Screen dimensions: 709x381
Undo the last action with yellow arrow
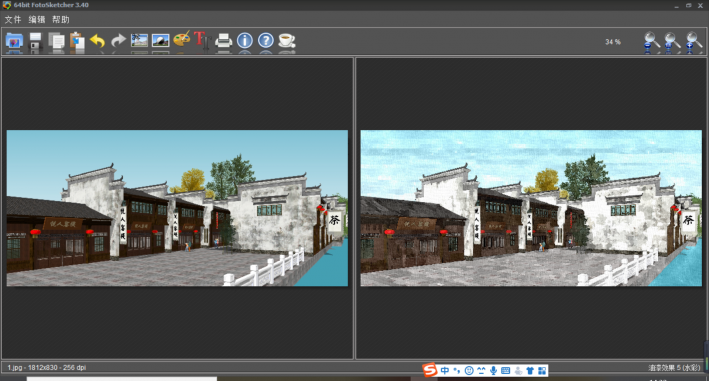pyautogui.click(x=97, y=41)
